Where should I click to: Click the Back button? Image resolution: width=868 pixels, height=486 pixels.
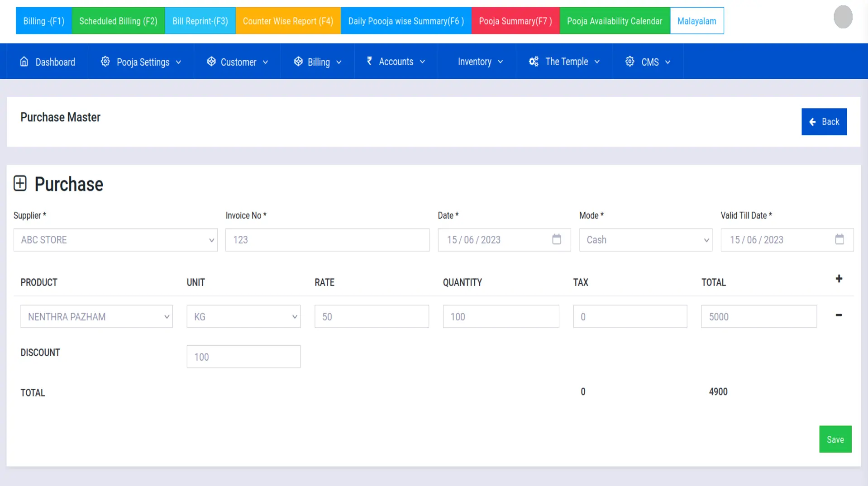824,122
